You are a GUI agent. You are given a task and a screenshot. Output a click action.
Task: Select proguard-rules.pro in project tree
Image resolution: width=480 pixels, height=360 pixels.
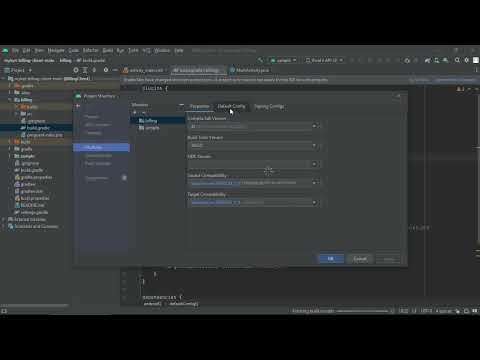tap(41, 135)
